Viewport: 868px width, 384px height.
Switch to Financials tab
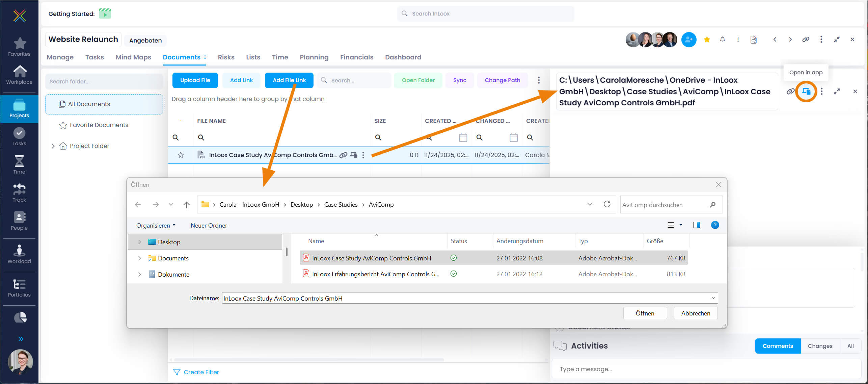coord(357,57)
